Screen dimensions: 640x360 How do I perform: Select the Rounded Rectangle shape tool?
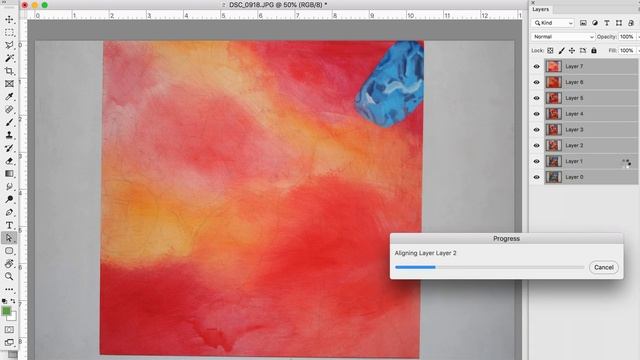(x=9, y=251)
